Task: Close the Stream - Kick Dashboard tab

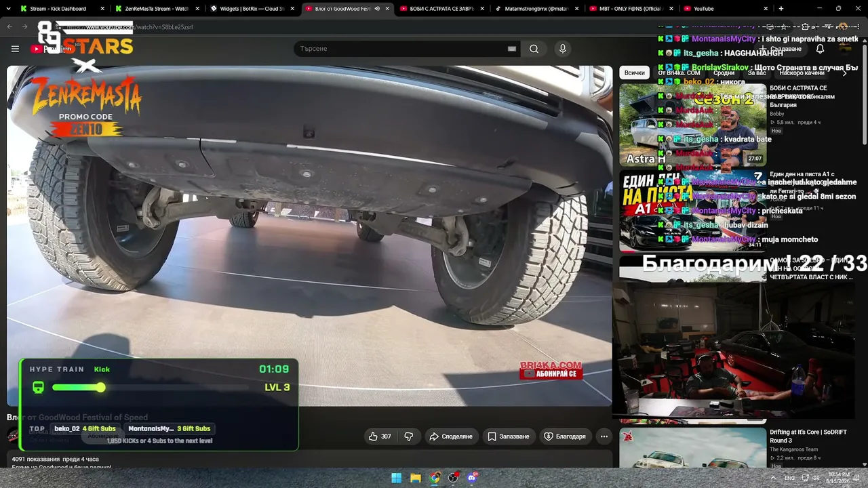Action: coord(102,9)
